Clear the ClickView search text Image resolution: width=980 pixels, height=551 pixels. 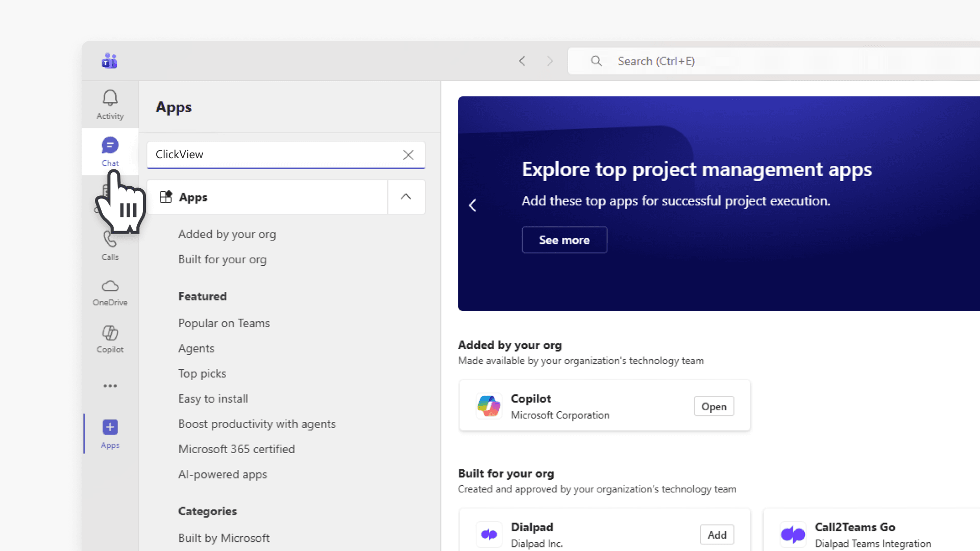(408, 155)
